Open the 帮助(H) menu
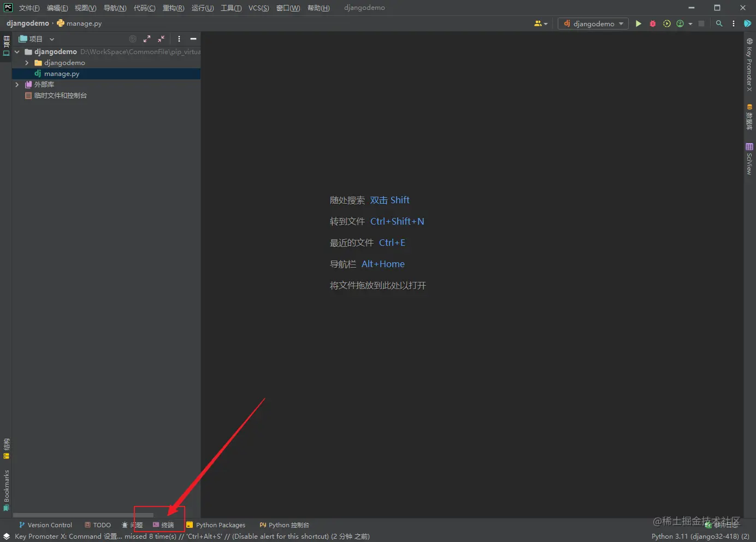Screen dimensions: 756x542 click(318, 8)
